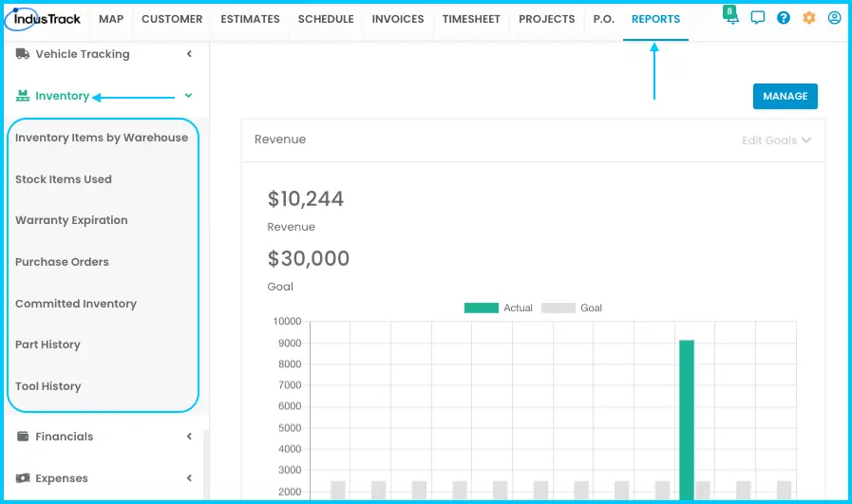
Task: Click the Inventory section label
Action: (x=62, y=96)
